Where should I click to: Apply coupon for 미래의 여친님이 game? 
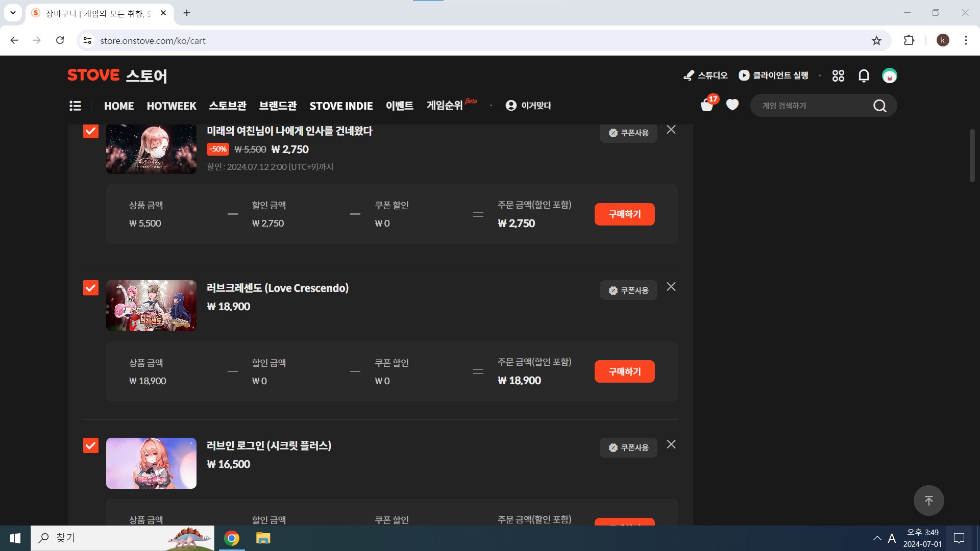tap(628, 133)
